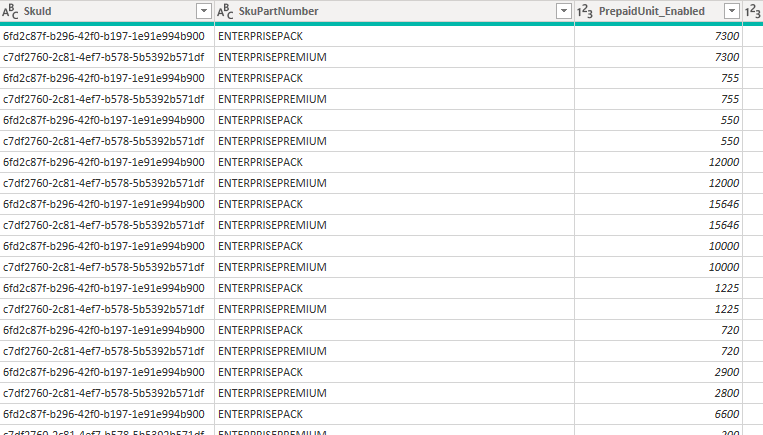Select the 15646 value in the ENTERPRISEPREMIUM row

(724, 225)
